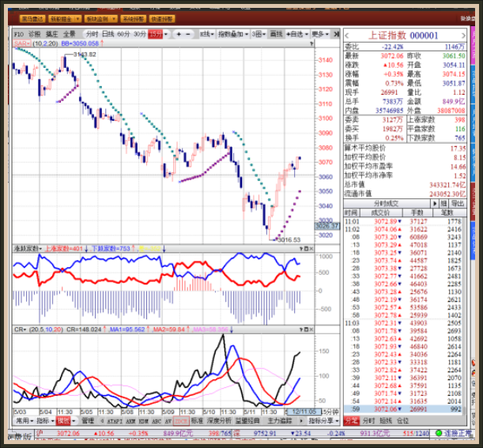Screen dimensions: 483x448
Task: Collapse right panel using the >| icon
Action: coord(337,34)
